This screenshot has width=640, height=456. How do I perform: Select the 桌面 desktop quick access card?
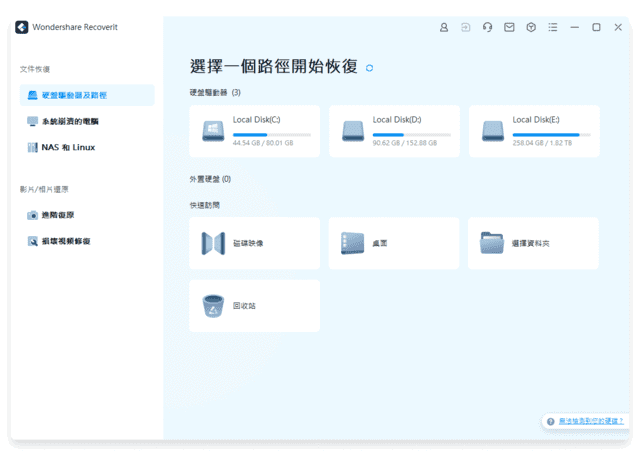click(394, 243)
